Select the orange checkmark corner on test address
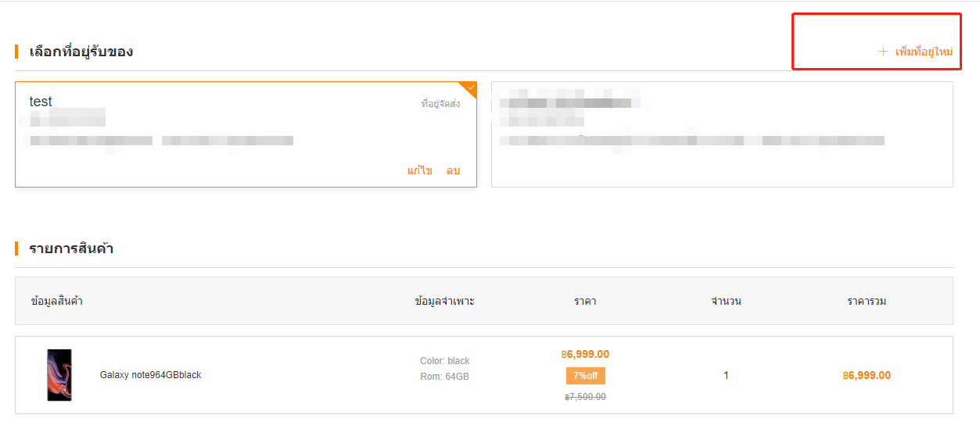Viewport: 980px width, 436px height. 469,88
